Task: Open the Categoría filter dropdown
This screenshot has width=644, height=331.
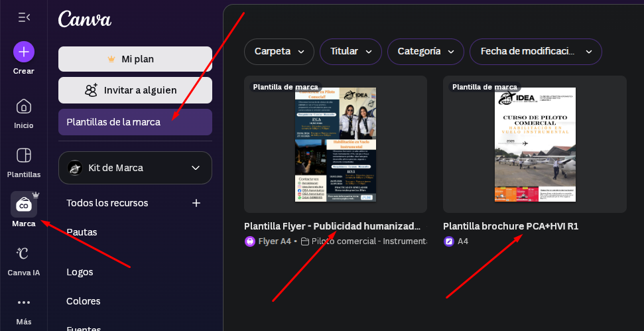Action: (x=426, y=52)
